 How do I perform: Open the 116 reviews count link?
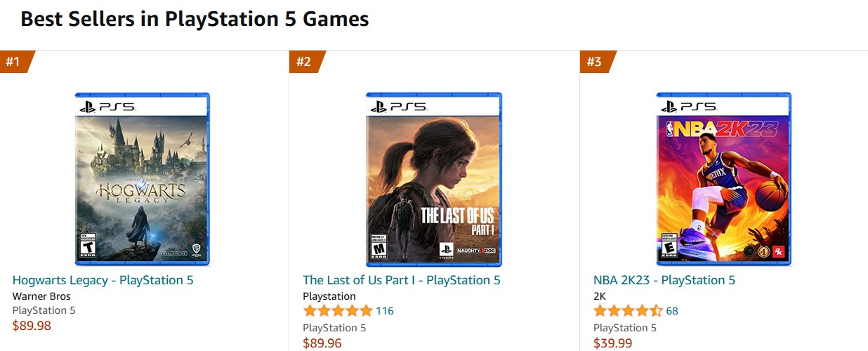coord(385,311)
